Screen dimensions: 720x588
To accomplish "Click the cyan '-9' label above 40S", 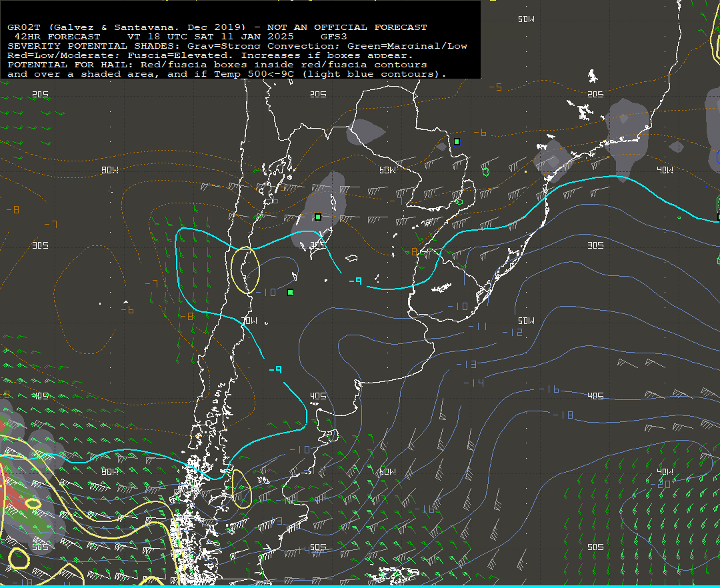I will [x=275, y=369].
